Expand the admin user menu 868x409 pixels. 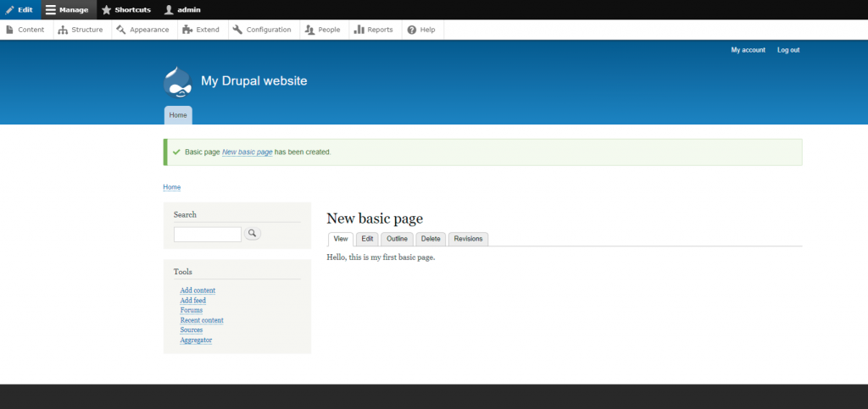coord(182,9)
